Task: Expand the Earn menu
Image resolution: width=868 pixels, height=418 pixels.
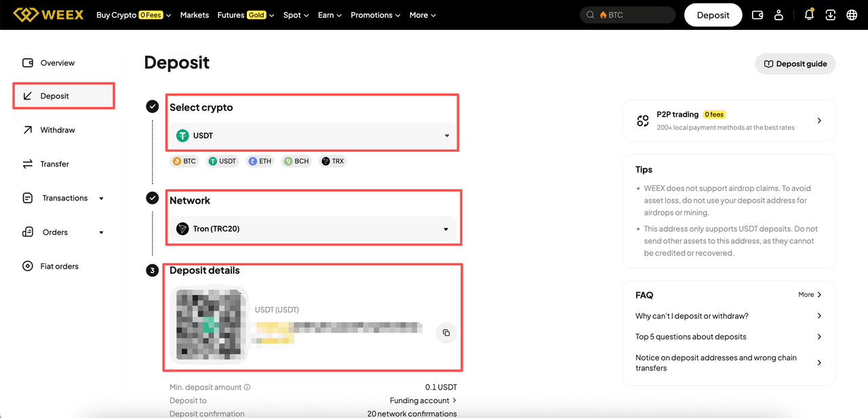Action: [330, 15]
